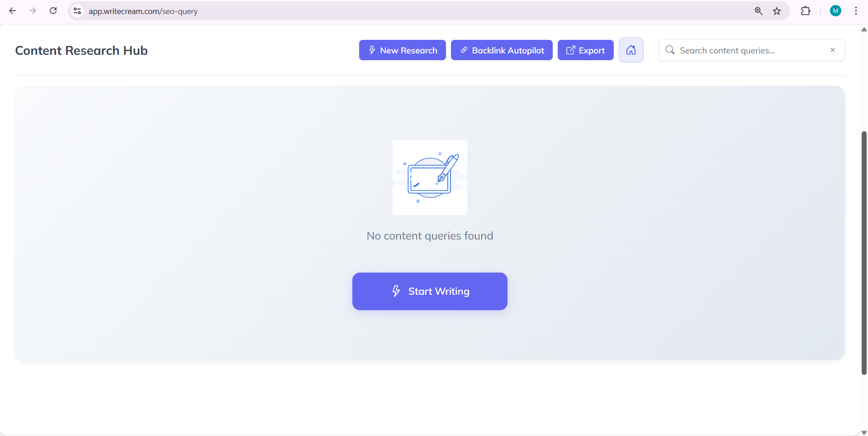Navigate back to the previous page
The height and width of the screenshot is (436, 868).
pos(13,11)
